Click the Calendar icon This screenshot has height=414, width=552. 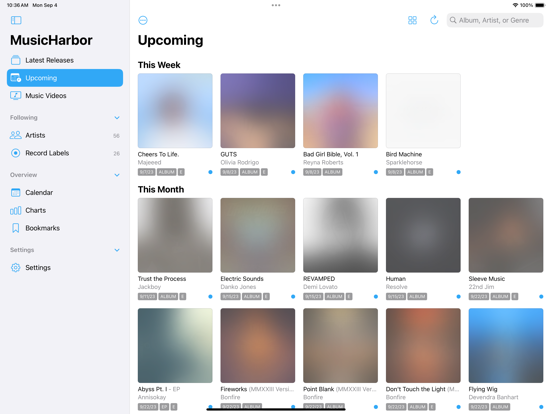click(15, 193)
